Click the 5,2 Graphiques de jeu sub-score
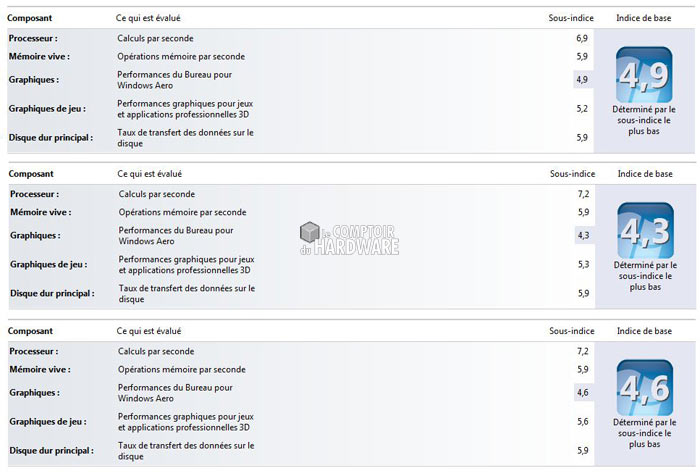The width and height of the screenshot is (700, 476). coord(582,108)
